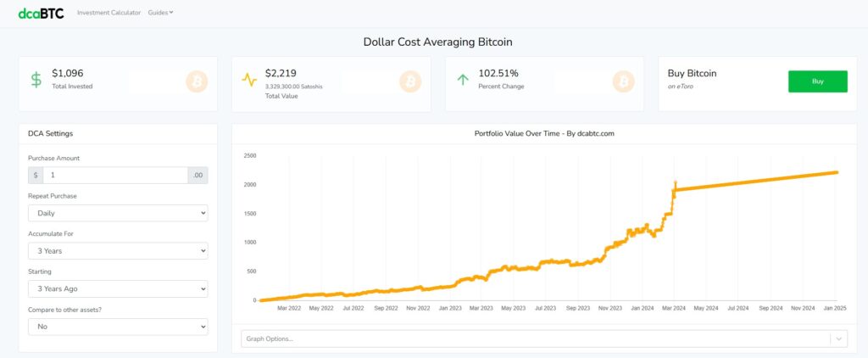The width and height of the screenshot is (868, 358).
Task: Expand the Guides menu
Action: click(x=160, y=13)
